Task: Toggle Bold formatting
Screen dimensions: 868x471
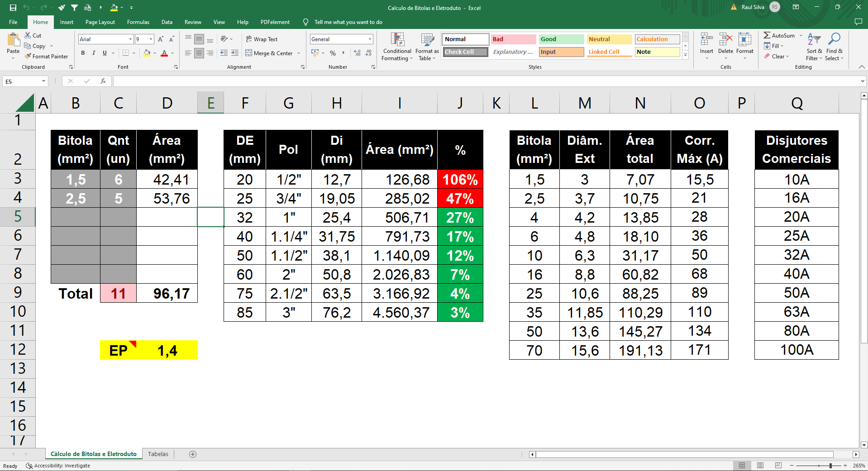Action: pos(83,53)
